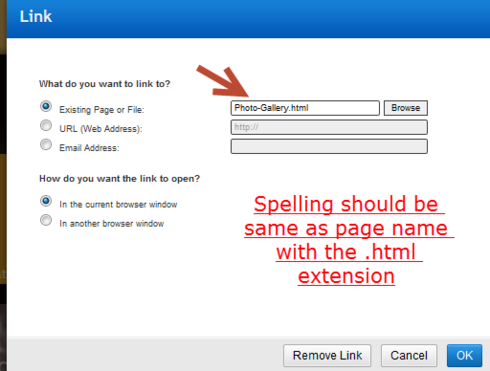Click the email address input field
The height and width of the screenshot is (371, 490).
[329, 146]
